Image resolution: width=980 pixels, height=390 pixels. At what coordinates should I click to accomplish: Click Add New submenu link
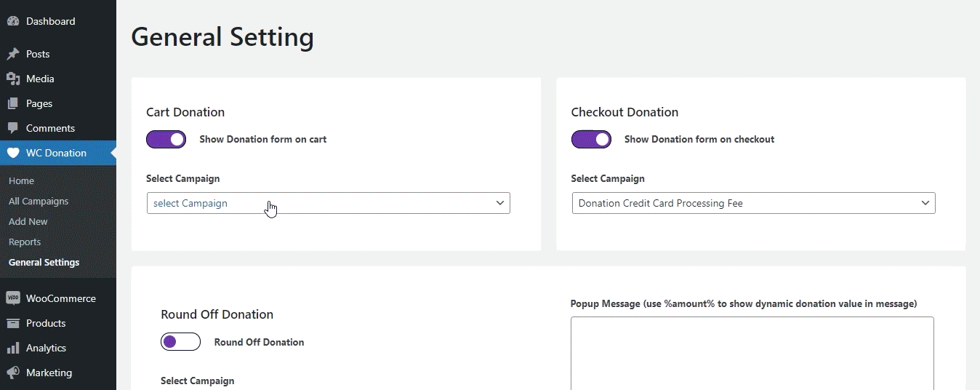[28, 221]
